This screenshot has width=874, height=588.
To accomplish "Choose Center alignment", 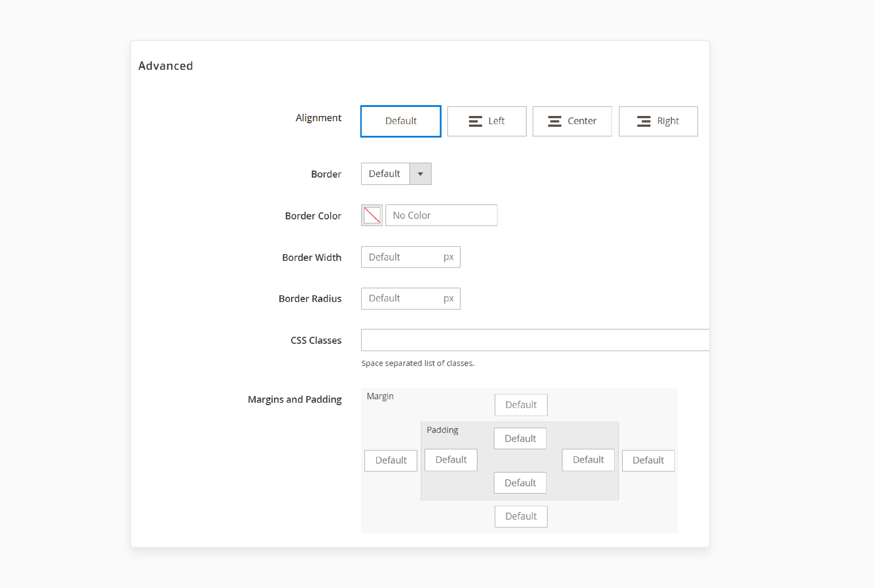I will pos(572,121).
